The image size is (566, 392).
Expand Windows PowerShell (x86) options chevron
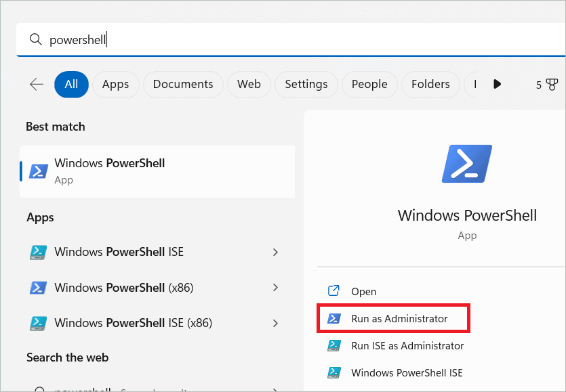pyautogui.click(x=275, y=288)
